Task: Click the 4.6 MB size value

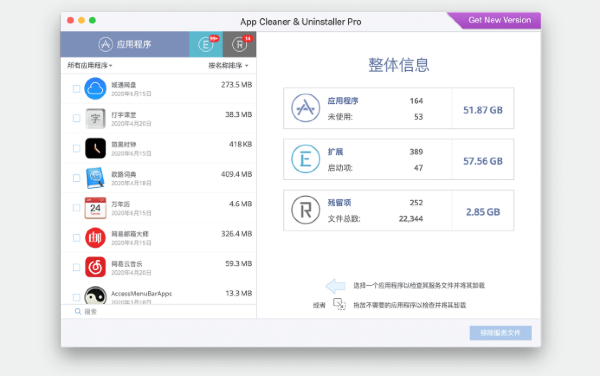Action: click(240, 204)
